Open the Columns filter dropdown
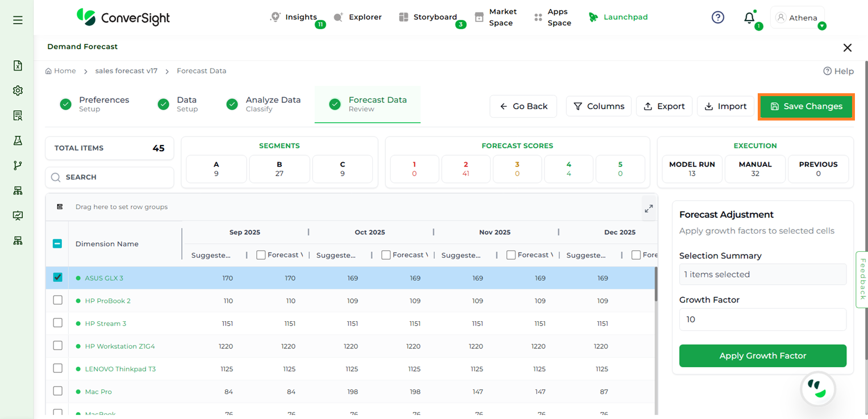The width and height of the screenshot is (868, 419). click(x=599, y=106)
